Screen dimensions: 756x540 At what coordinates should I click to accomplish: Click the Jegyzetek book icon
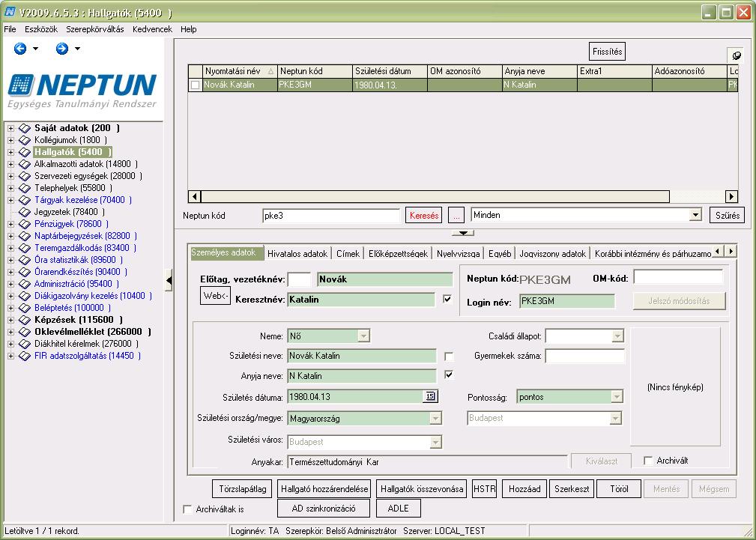pyautogui.click(x=25, y=212)
